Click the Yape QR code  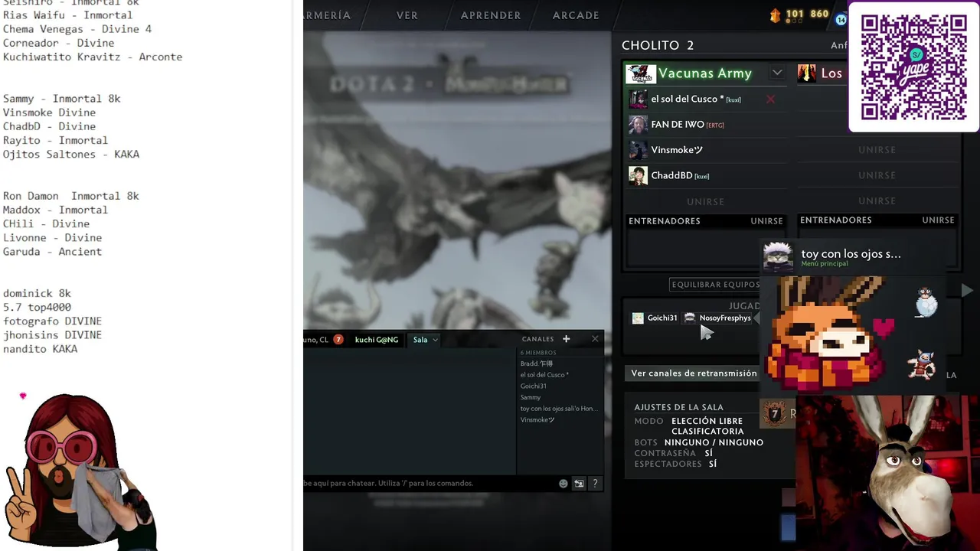913,67
